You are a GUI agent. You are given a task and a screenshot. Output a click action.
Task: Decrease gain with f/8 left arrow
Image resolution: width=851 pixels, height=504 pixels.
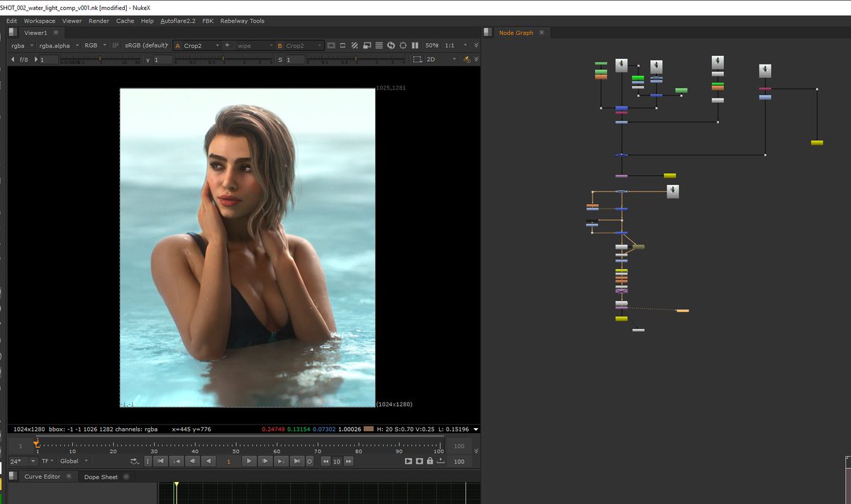[x=13, y=60]
